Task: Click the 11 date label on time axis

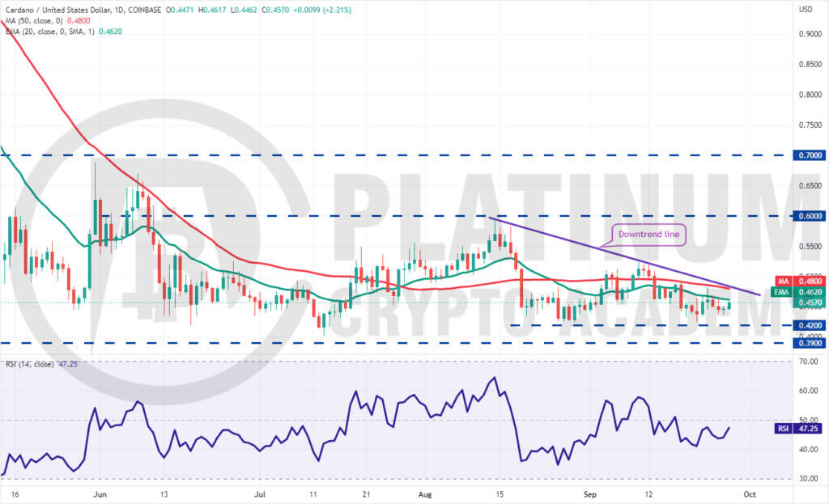Action: [x=313, y=494]
